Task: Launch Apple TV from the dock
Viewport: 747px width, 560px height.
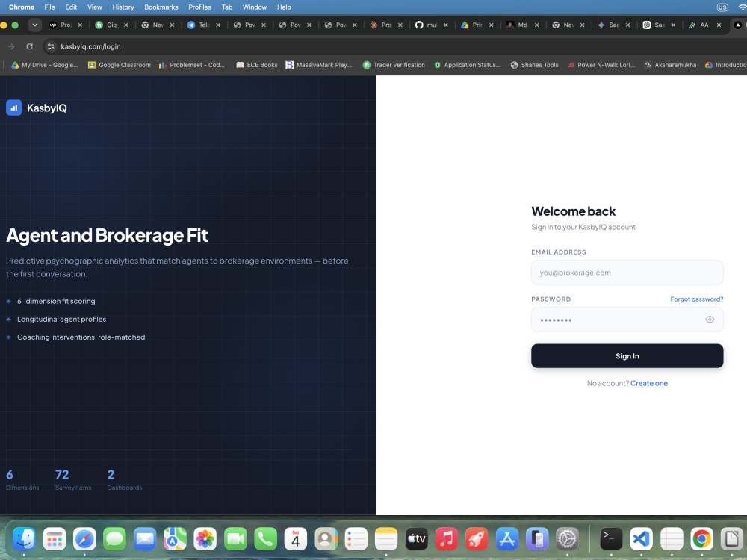Action: (x=416, y=539)
